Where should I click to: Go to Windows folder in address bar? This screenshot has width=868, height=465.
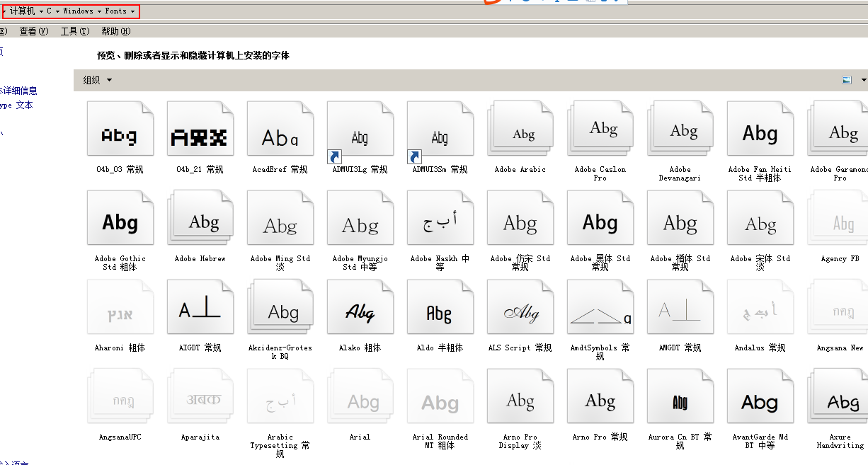78,11
